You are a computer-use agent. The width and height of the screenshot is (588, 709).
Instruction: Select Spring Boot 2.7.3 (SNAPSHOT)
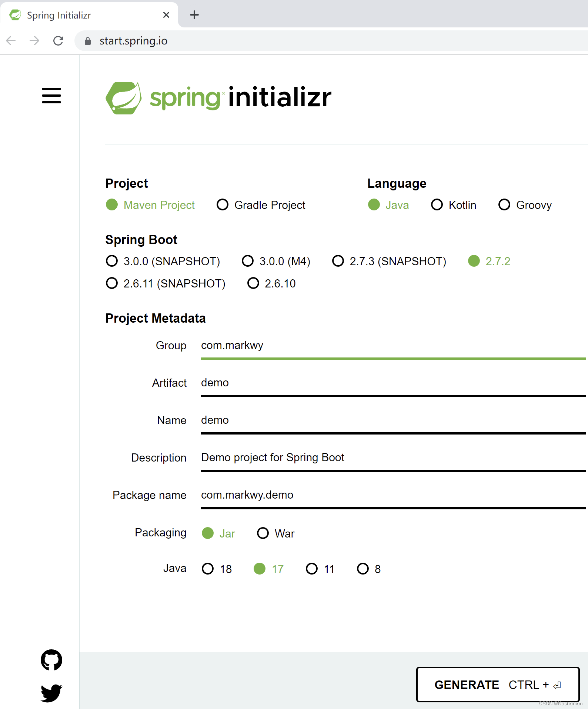(389, 261)
